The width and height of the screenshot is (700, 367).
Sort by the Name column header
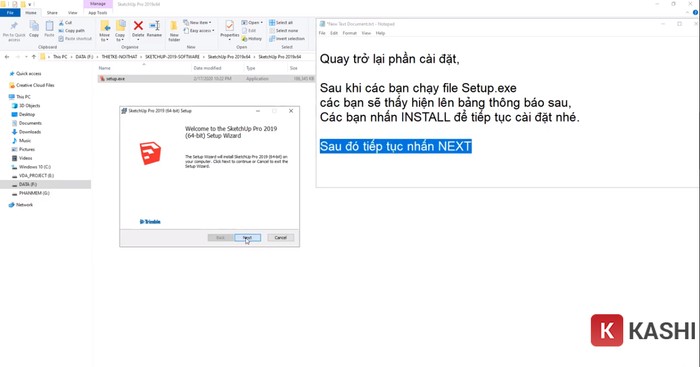point(104,68)
